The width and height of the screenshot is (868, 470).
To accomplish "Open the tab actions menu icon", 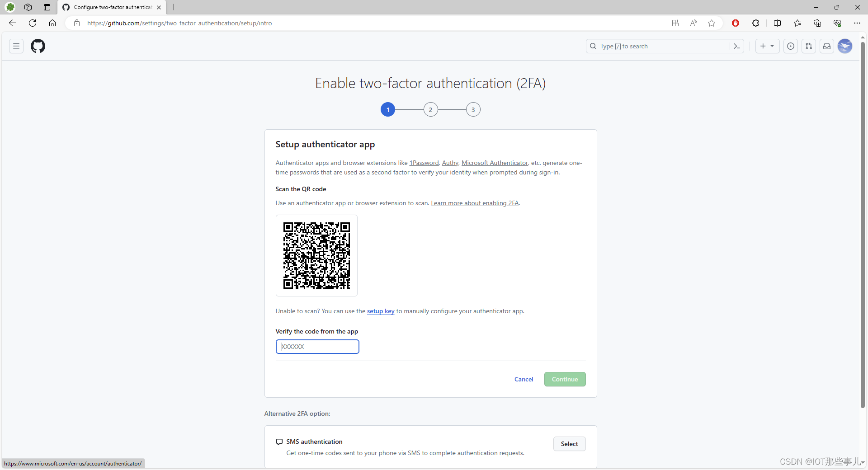I will (47, 7).
